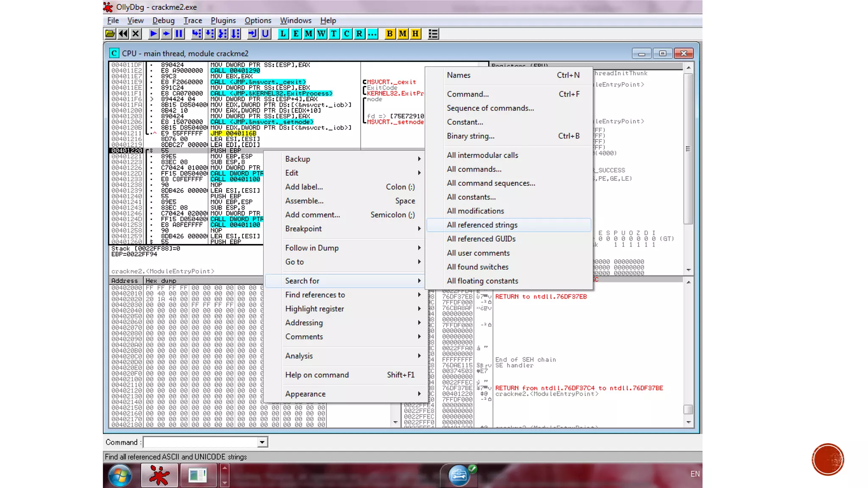Viewport: 868px width, 488px height.
Task: Pause execution with the pause icon
Action: pyautogui.click(x=179, y=34)
